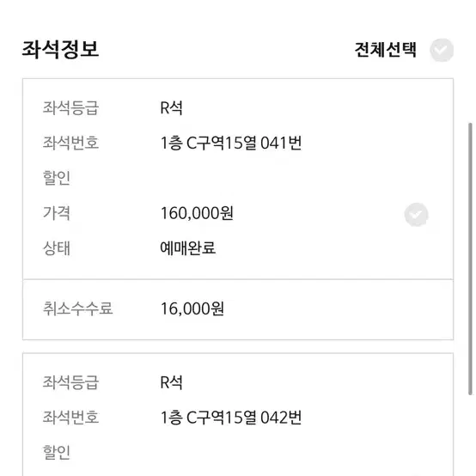The image size is (476, 476).
Task: Click the 할인 label in second card
Action: point(57,452)
